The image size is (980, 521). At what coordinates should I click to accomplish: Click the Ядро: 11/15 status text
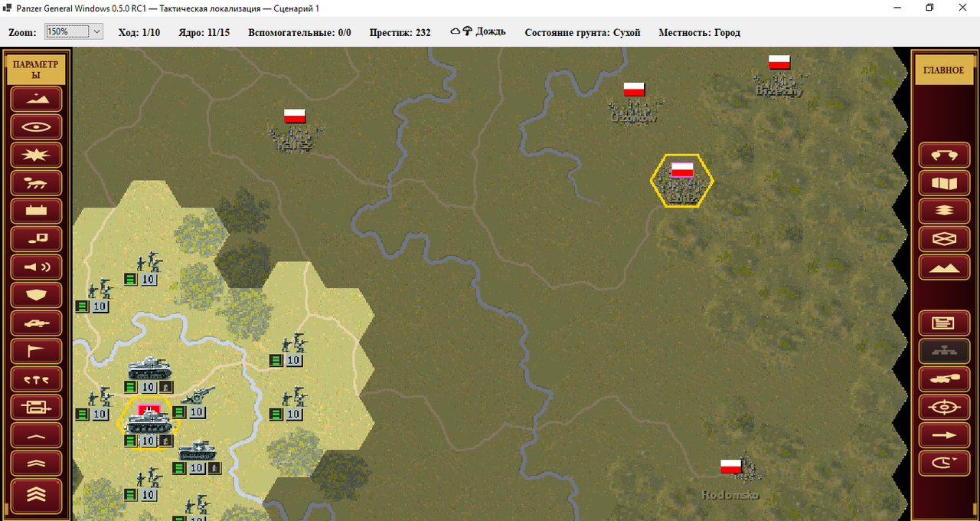204,32
